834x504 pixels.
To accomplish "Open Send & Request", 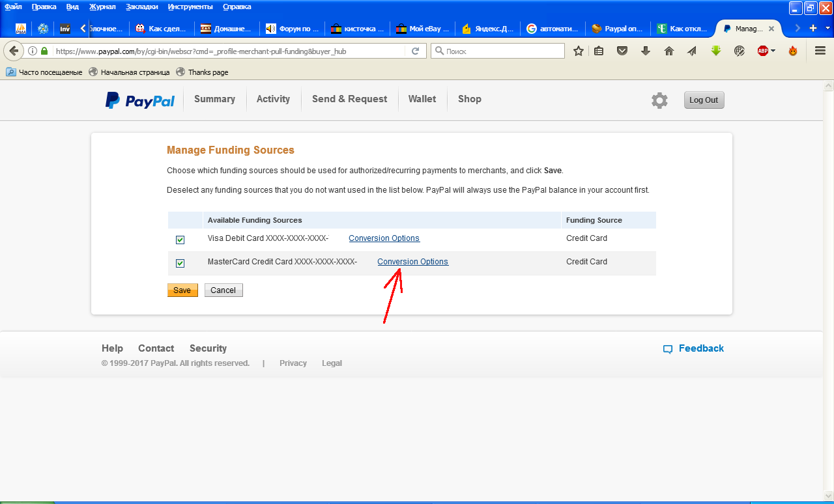I will [x=349, y=99].
